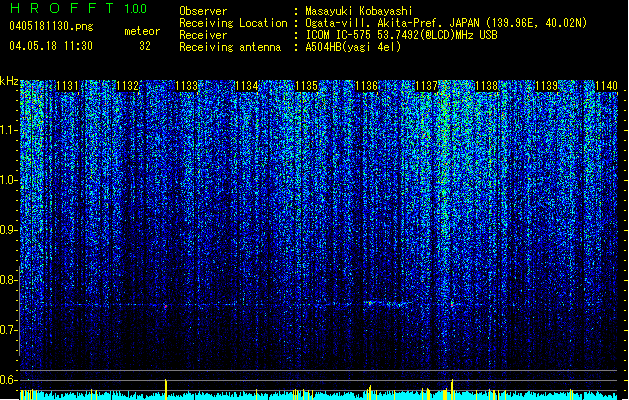This screenshot has width=629, height=400.
Task: Select the version number 1.00
Action: (x=136, y=9)
